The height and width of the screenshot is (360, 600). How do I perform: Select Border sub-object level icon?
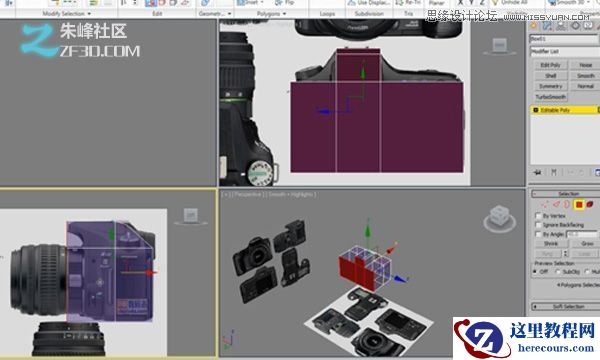[567, 205]
